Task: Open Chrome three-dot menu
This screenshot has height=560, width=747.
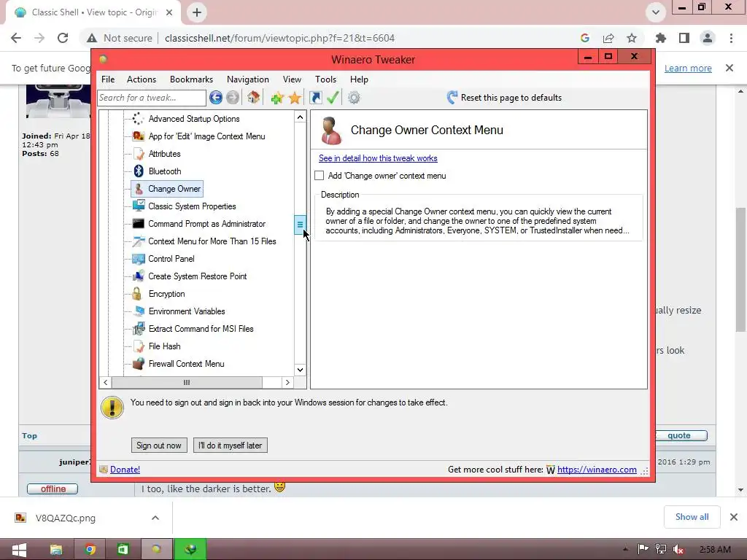Action: coord(731,38)
